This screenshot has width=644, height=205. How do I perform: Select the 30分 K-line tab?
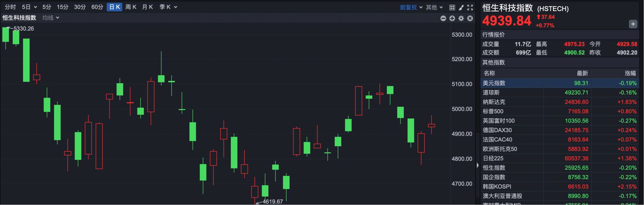click(x=80, y=7)
